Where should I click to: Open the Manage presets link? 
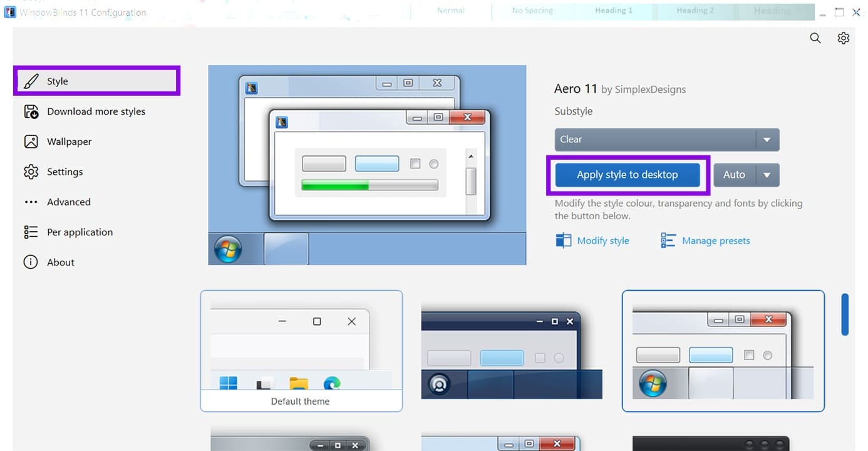click(x=715, y=241)
